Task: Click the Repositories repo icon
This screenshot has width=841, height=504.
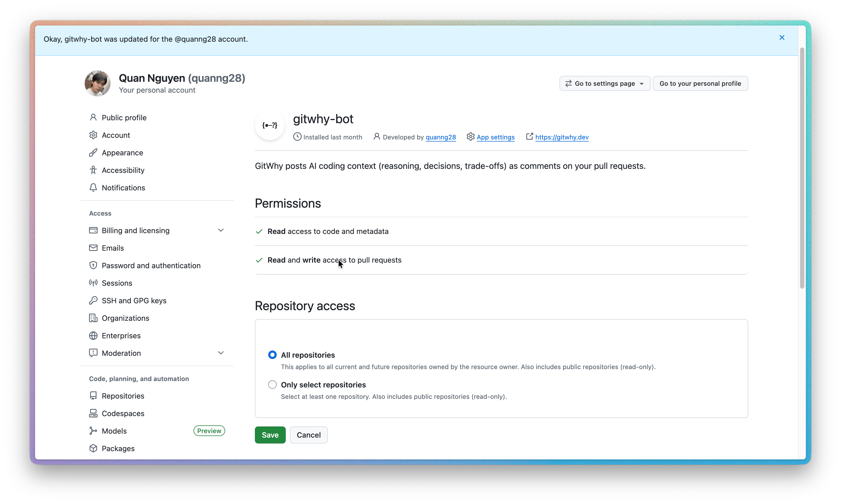Action: [93, 396]
